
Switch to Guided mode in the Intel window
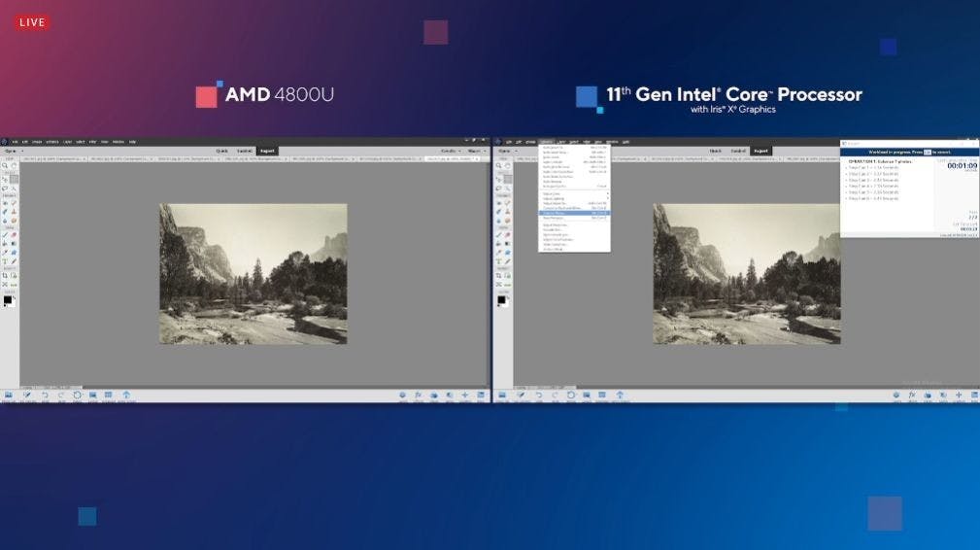tap(738, 151)
